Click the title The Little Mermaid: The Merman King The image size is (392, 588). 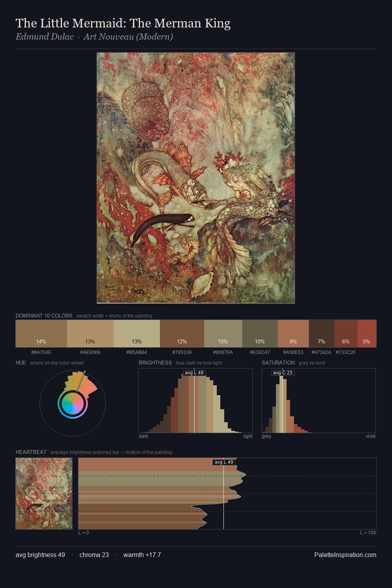coord(123,23)
